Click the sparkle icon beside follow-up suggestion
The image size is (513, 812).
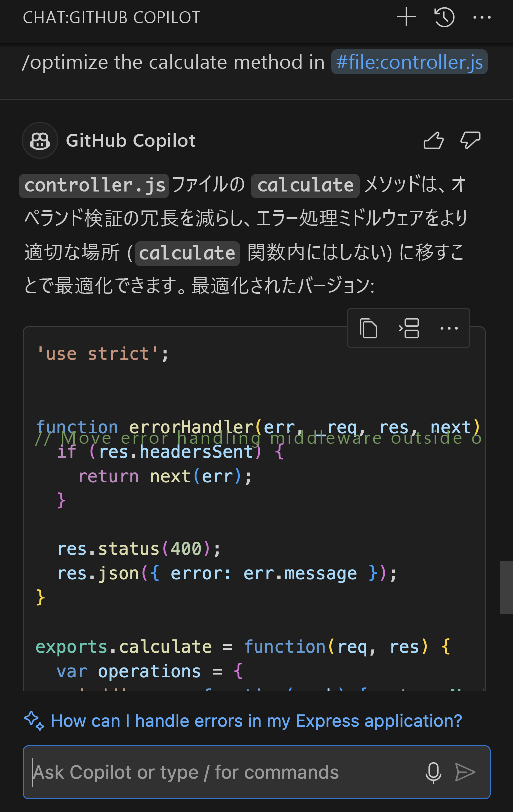click(x=34, y=721)
